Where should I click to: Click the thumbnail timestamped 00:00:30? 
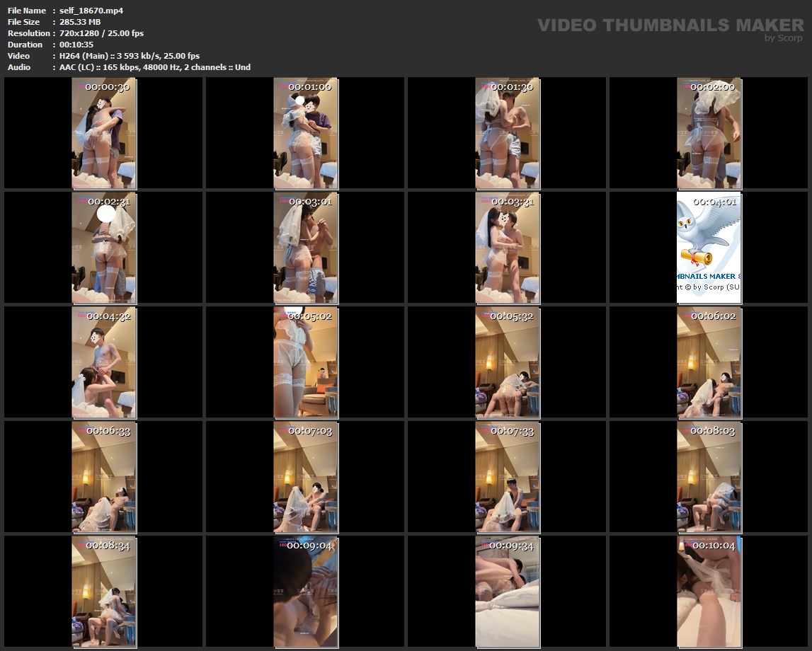[103, 133]
